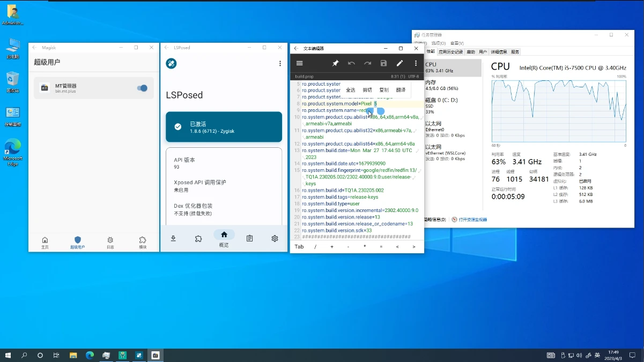Choose 翻译 in the selection popup

[401, 90]
